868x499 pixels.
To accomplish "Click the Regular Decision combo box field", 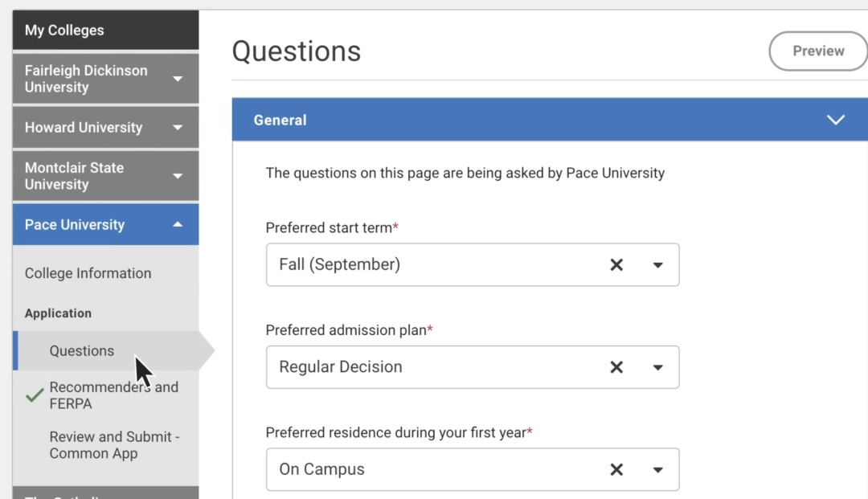I will [473, 367].
